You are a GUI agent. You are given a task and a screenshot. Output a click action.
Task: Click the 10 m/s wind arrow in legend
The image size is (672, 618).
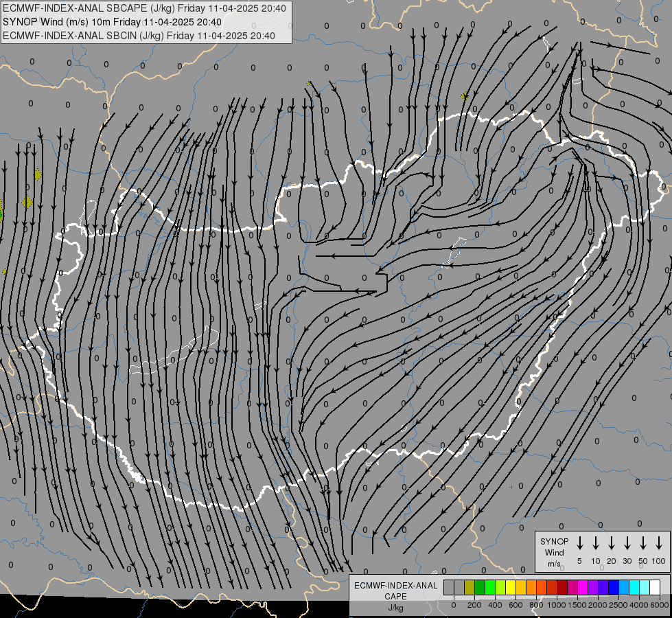click(x=596, y=543)
